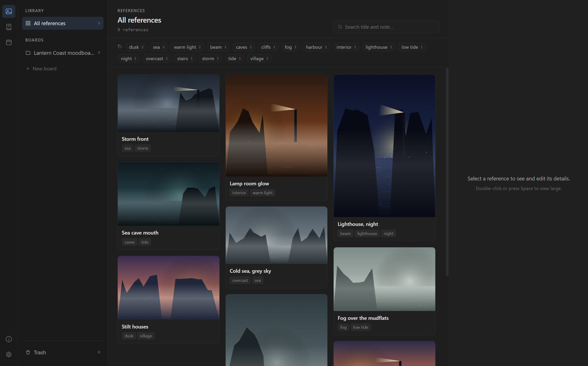Screen dimensions: 588x366
Task: Select the Stilt houses thumbnail
Action: [169, 288]
